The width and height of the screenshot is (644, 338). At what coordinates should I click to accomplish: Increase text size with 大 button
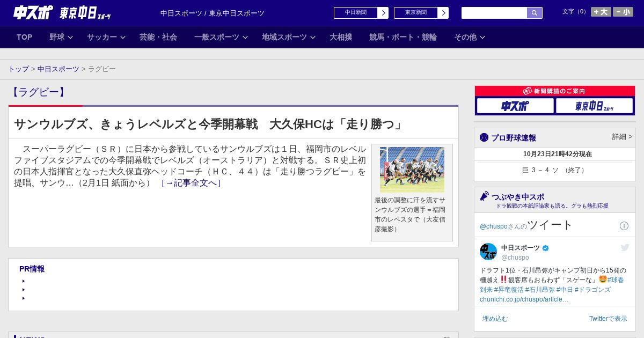pyautogui.click(x=601, y=12)
